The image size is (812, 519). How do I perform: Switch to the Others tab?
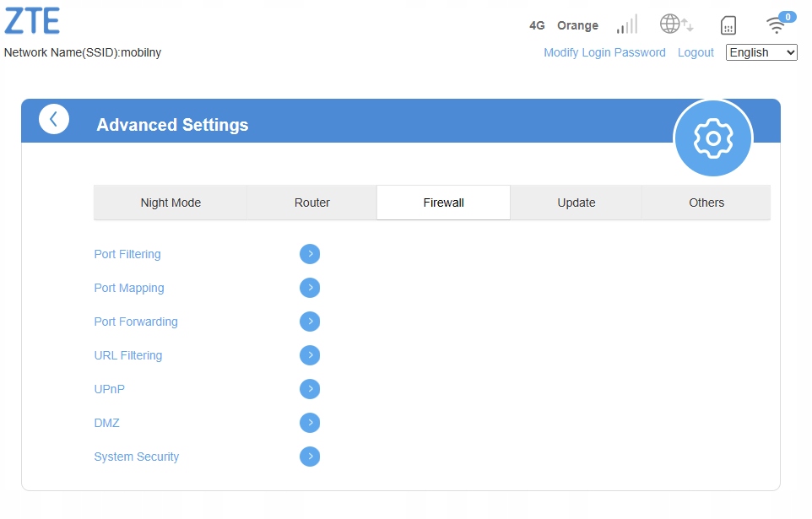(706, 203)
